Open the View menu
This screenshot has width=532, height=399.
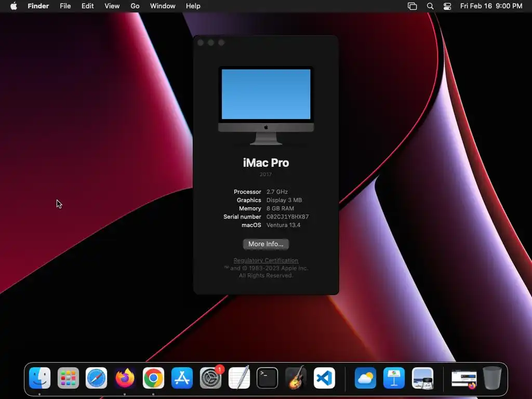click(112, 6)
